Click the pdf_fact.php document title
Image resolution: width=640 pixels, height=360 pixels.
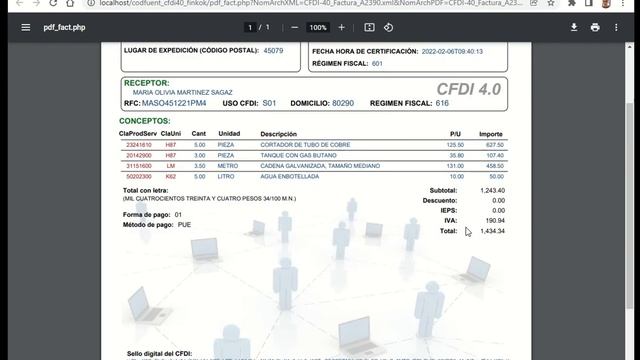pyautogui.click(x=64, y=27)
